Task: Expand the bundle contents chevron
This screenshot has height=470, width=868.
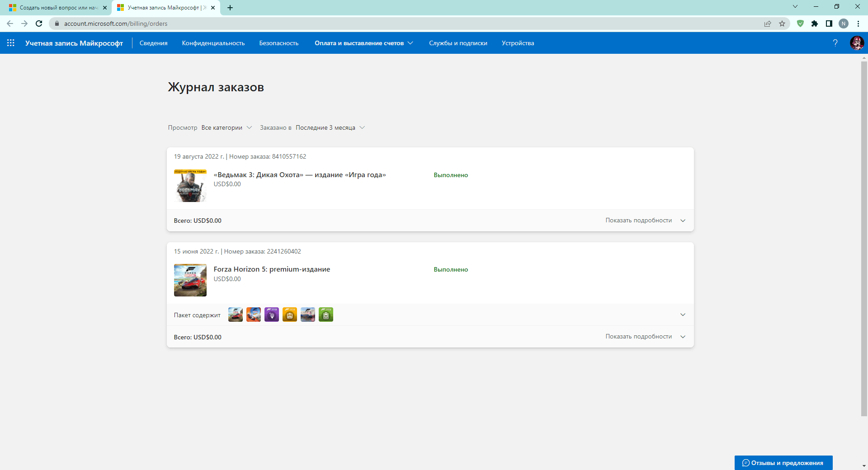Action: [x=683, y=315]
